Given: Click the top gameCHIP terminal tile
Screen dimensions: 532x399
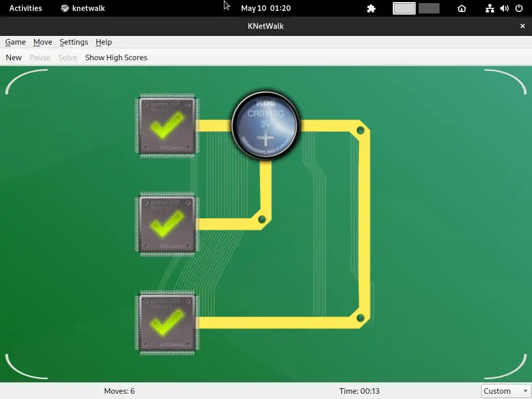Looking at the screenshot, I should click(x=167, y=125).
